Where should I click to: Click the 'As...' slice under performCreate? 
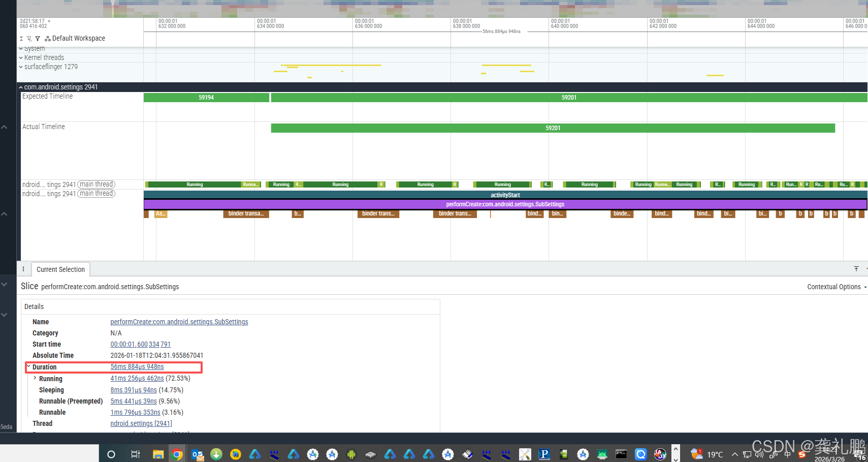pyautogui.click(x=160, y=214)
